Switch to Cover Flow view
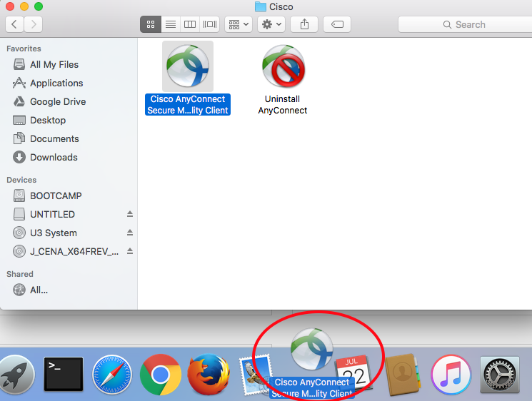Viewport: 532px width, 401px height. (210, 24)
